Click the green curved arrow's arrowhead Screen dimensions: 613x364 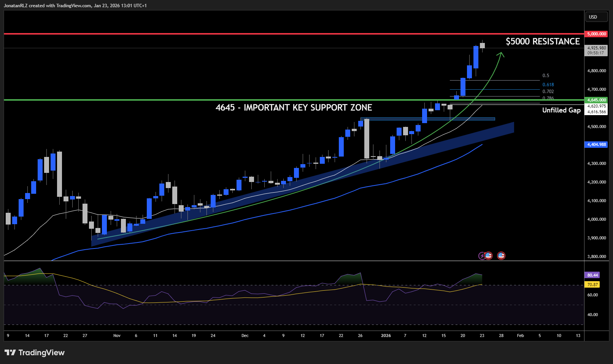coord(501,55)
